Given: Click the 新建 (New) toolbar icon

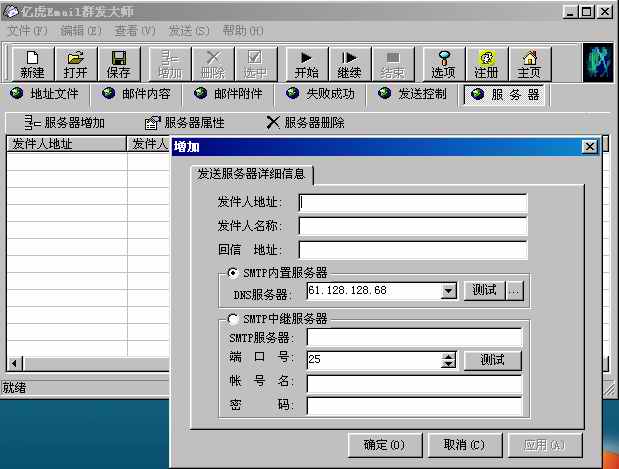Looking at the screenshot, I should [33, 64].
